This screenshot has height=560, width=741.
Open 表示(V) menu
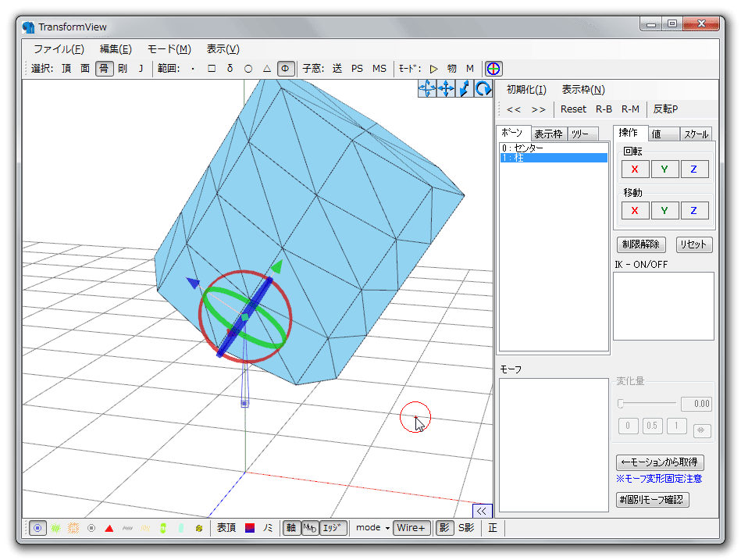pyautogui.click(x=223, y=49)
